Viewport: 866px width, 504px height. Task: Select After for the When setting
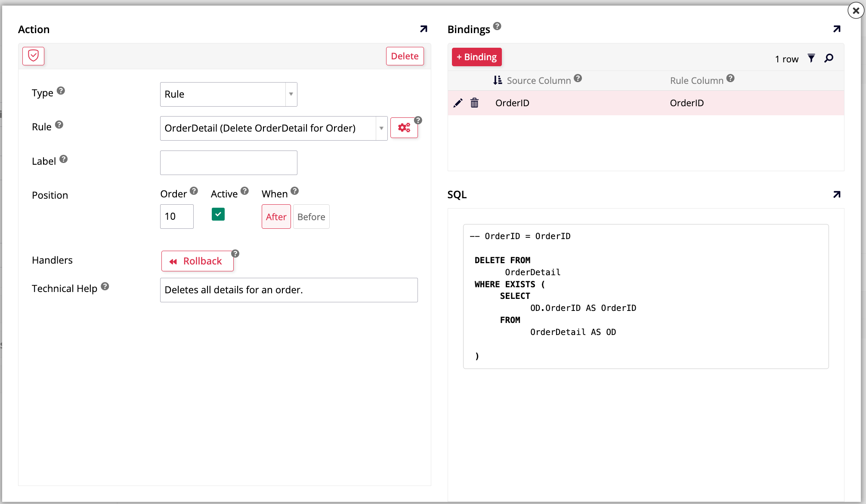tap(276, 216)
